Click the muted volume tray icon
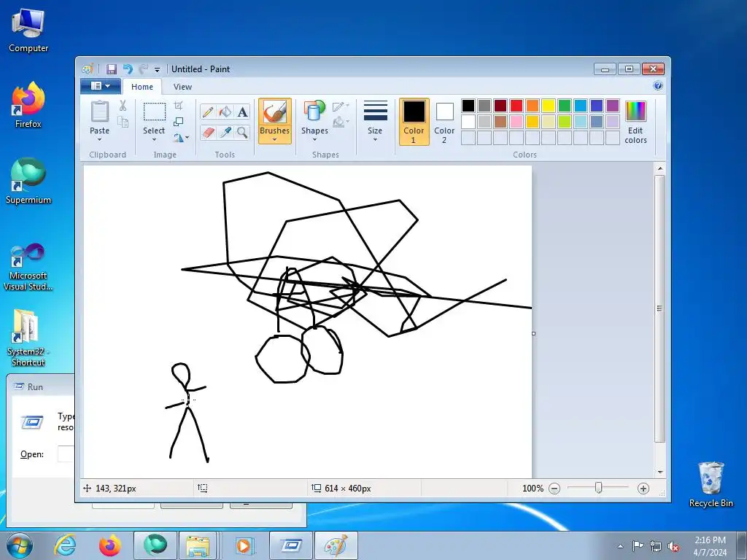 click(673, 546)
